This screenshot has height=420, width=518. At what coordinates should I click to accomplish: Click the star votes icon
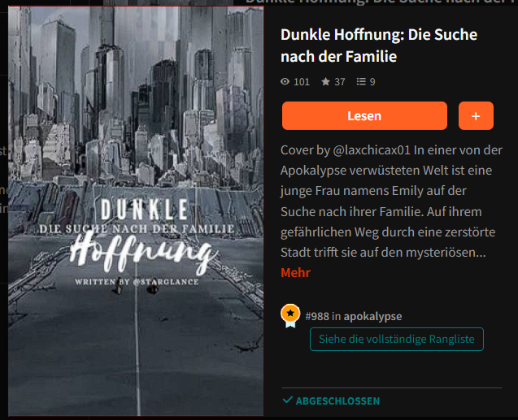pyautogui.click(x=326, y=81)
